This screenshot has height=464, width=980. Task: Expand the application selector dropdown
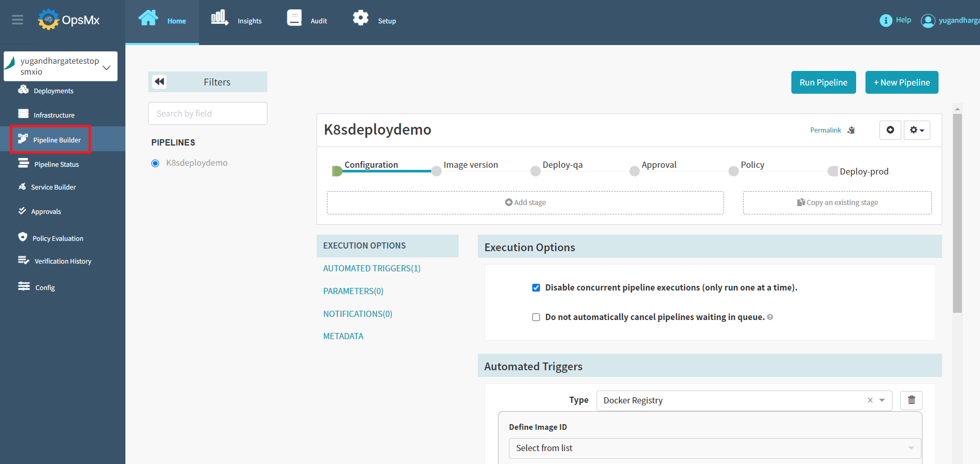pos(107,67)
